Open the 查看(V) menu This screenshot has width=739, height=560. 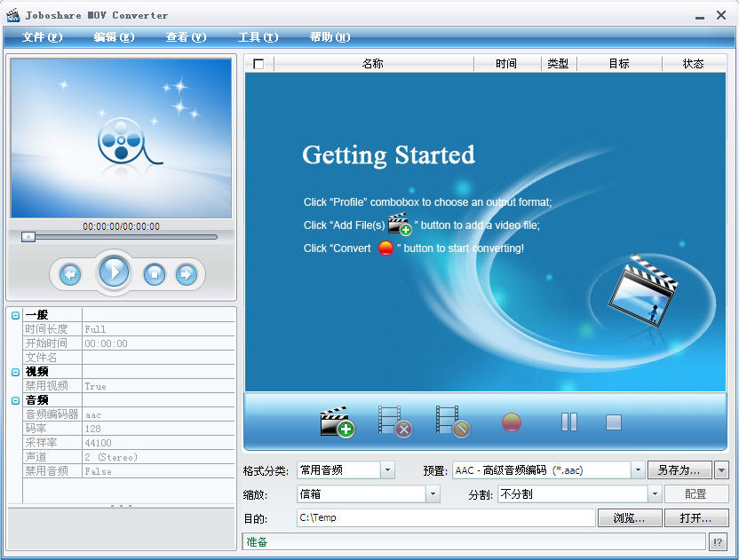point(186,36)
